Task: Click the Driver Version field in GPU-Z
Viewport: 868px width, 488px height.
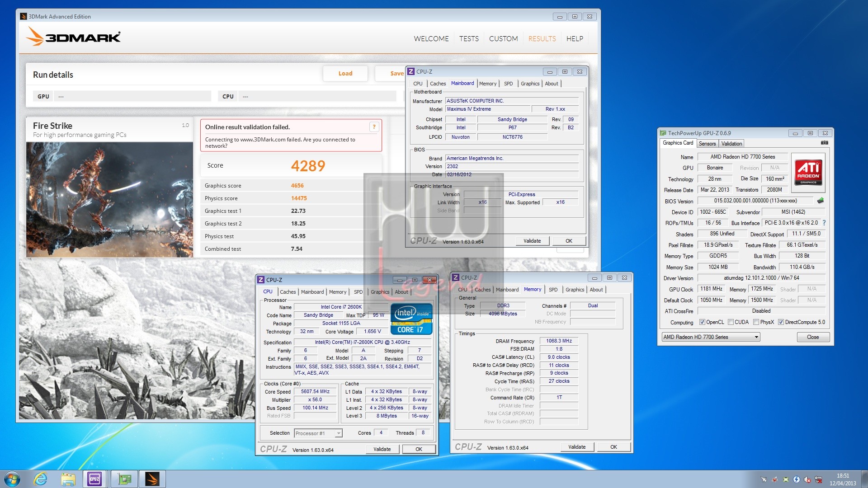Action: 761,278
